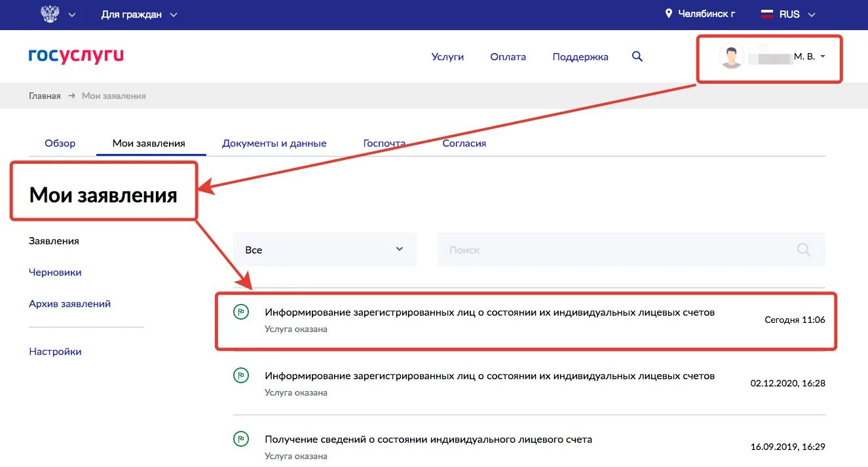Switch to the 'Обзор' tab
This screenshot has height=467, width=868.
pos(60,143)
